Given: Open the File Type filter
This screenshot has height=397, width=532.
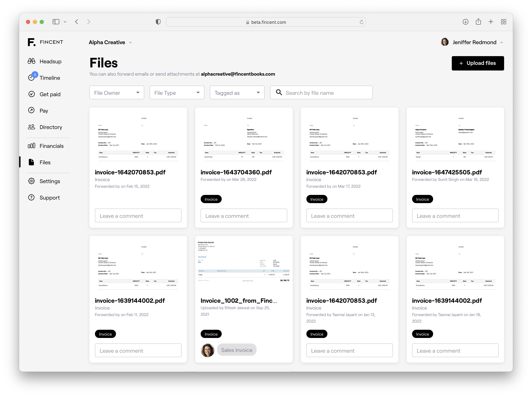Looking at the screenshot, I should pos(177,93).
